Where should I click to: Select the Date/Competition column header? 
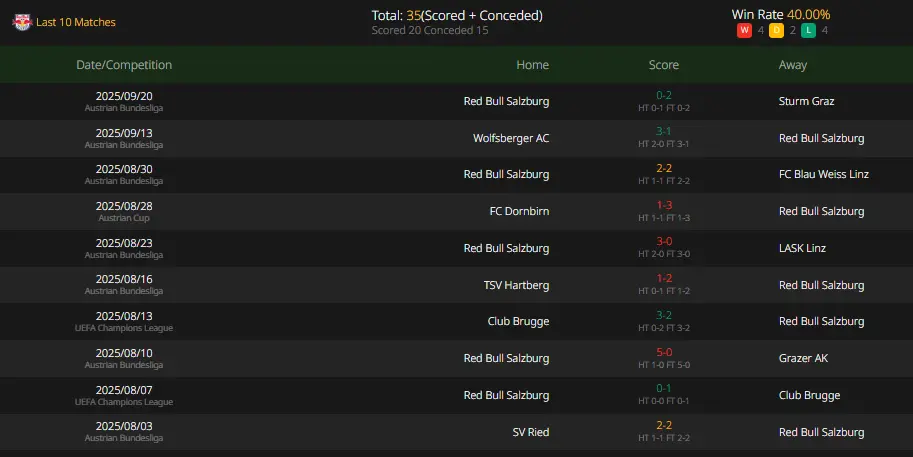point(124,65)
